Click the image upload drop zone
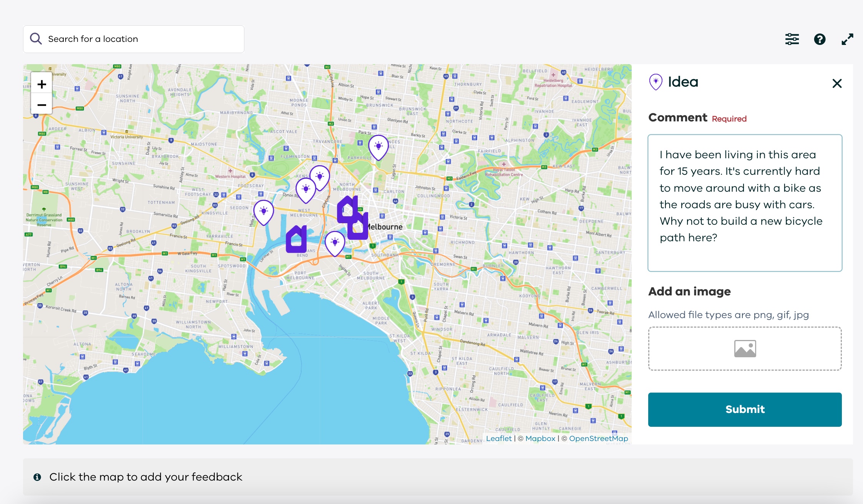Screen dimensions: 863x504 [745, 348]
